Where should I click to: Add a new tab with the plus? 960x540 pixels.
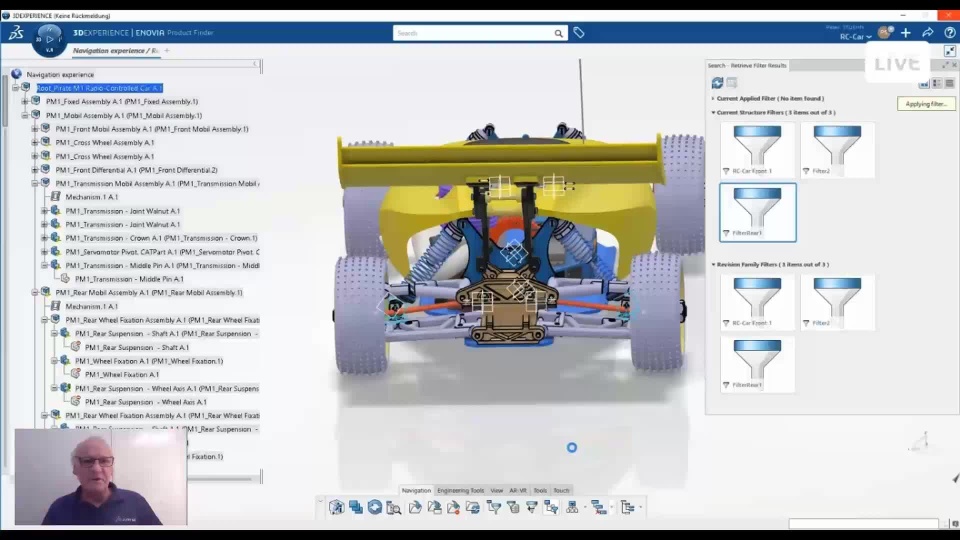coord(167,51)
